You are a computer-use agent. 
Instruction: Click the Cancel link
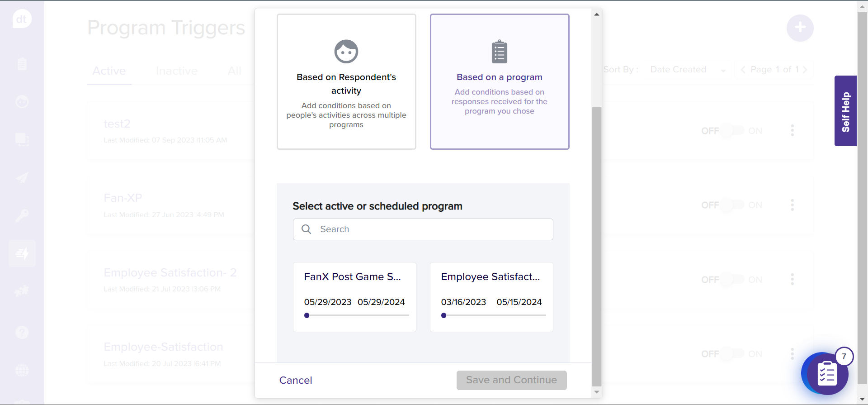click(x=296, y=380)
